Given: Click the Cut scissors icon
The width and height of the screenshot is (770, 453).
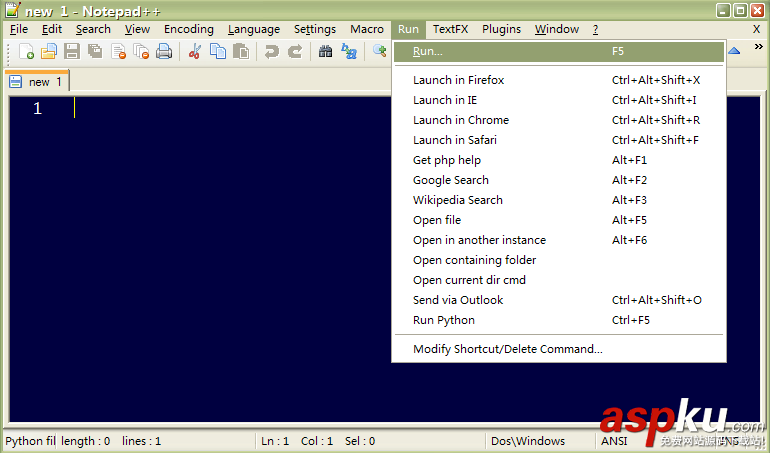Looking at the screenshot, I should pos(195,51).
